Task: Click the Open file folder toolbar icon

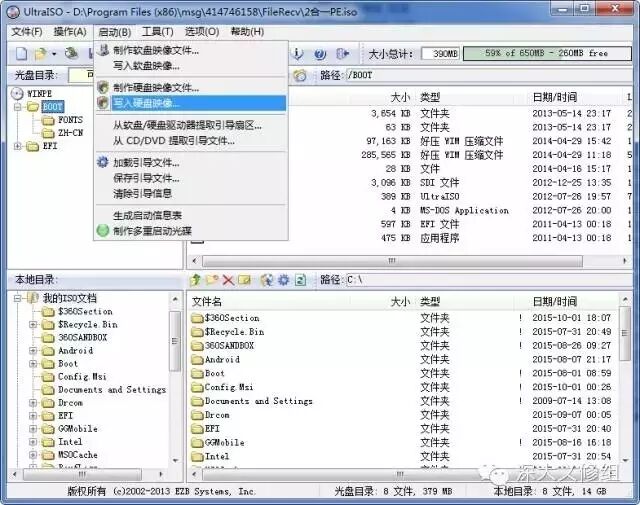Action: click(x=41, y=53)
